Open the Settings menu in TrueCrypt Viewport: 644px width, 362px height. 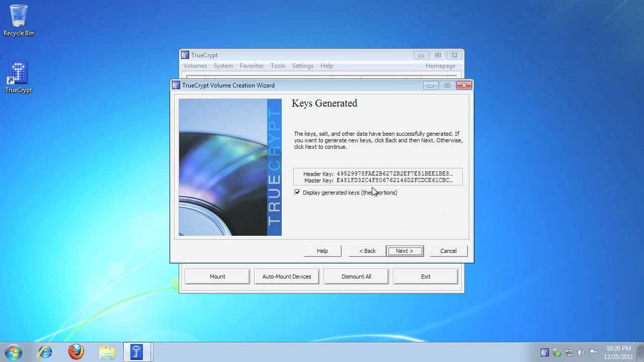tap(303, 66)
